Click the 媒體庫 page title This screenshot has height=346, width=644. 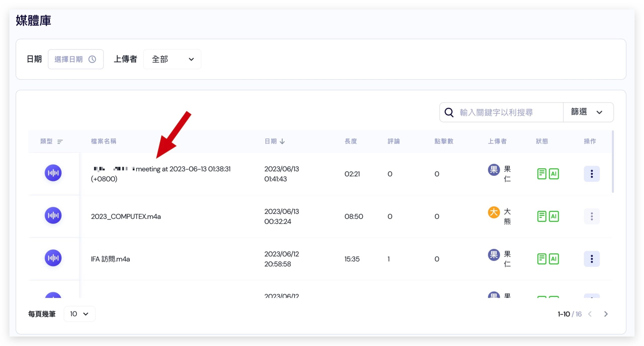33,20
